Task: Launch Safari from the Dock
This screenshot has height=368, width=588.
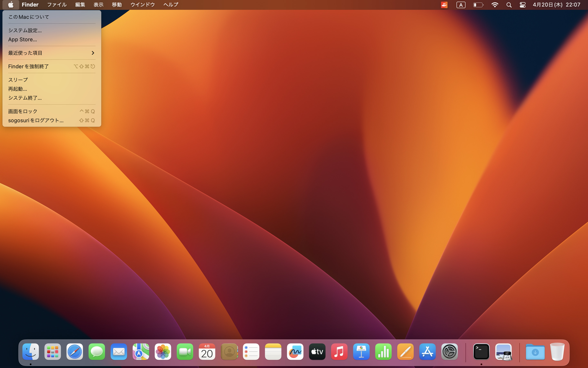Action: coord(75,352)
